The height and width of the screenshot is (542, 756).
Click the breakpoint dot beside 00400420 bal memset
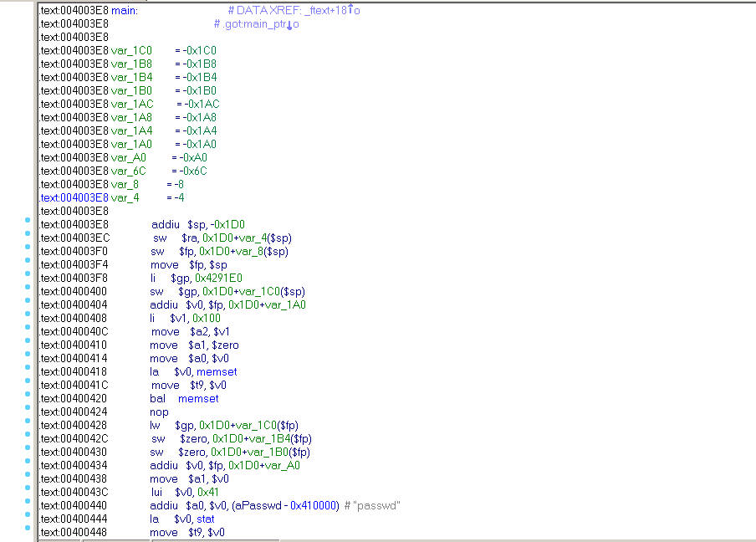click(x=28, y=398)
